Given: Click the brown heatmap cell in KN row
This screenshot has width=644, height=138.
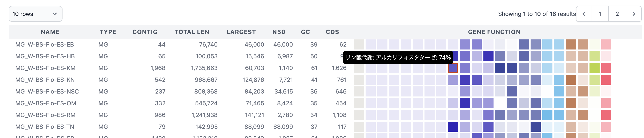Looking at the screenshot, I should [x=571, y=80].
